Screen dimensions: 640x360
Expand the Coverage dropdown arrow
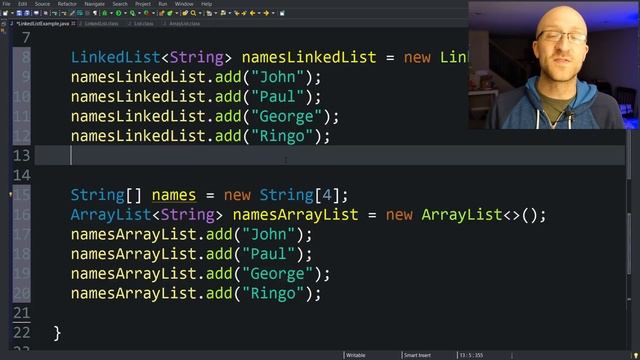140,13
